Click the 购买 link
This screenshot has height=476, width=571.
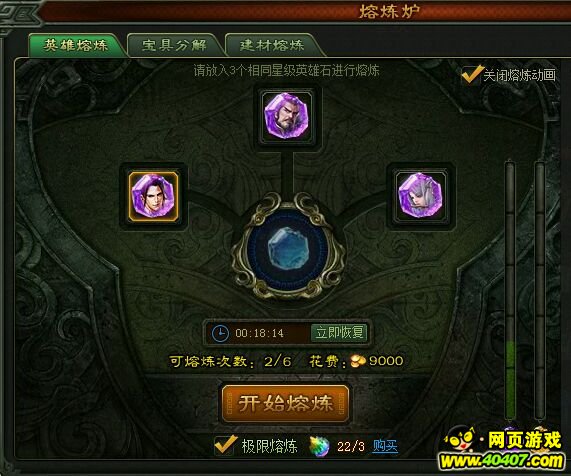point(385,446)
